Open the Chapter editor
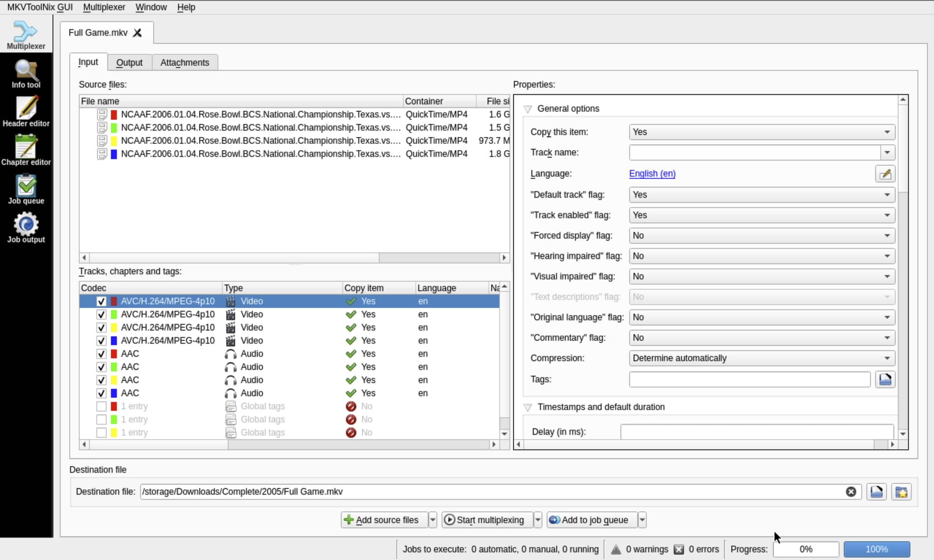 26,151
